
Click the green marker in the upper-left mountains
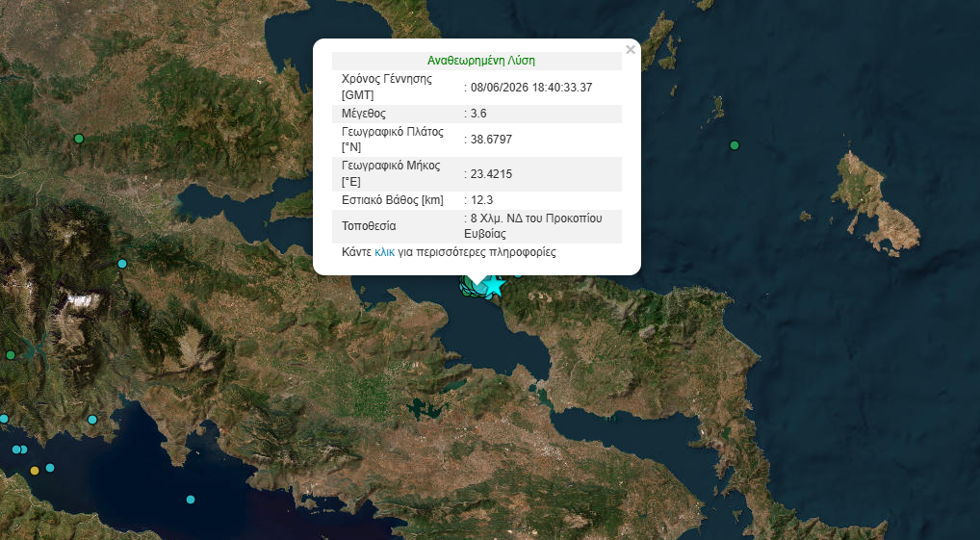click(x=79, y=138)
